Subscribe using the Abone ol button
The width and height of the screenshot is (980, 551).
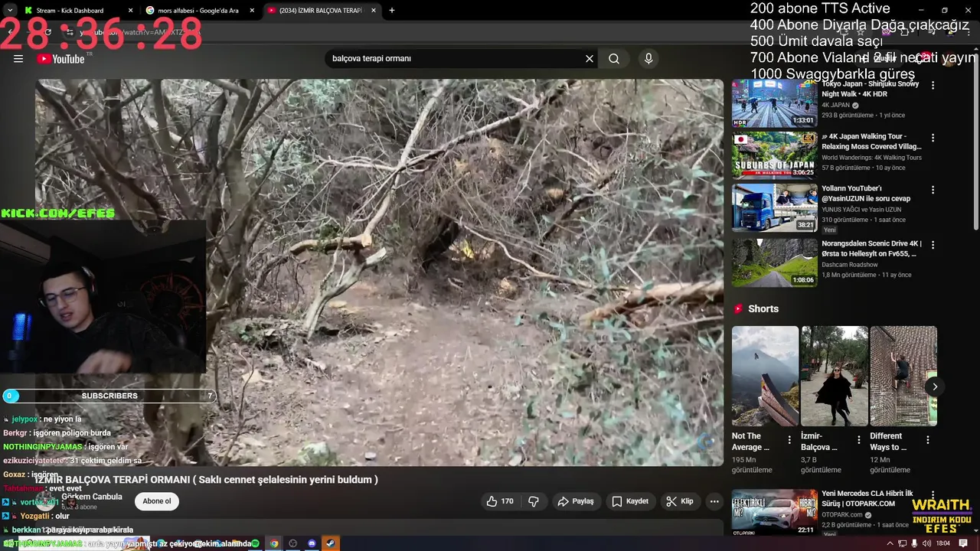point(157,501)
